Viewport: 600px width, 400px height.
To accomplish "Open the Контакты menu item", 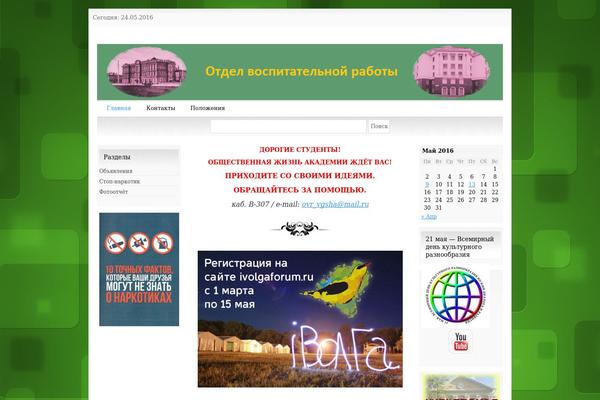I will coord(161,108).
